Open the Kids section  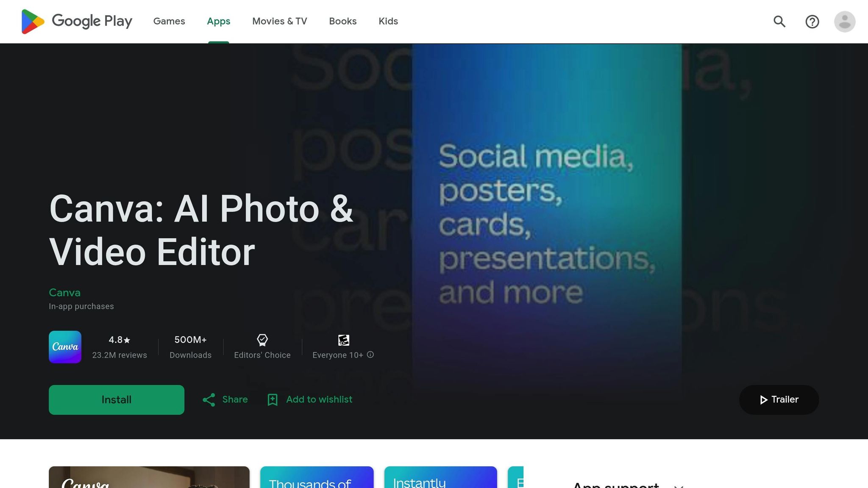pos(388,21)
